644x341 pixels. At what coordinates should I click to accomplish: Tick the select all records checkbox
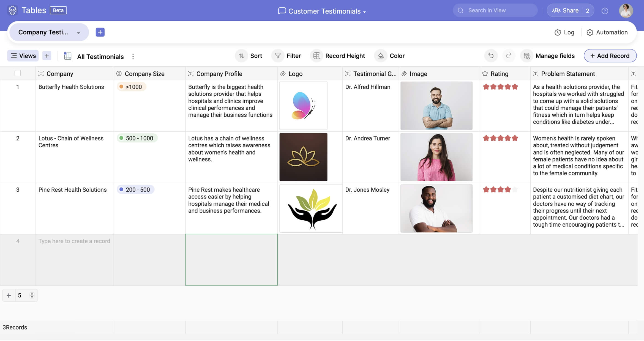click(x=18, y=73)
